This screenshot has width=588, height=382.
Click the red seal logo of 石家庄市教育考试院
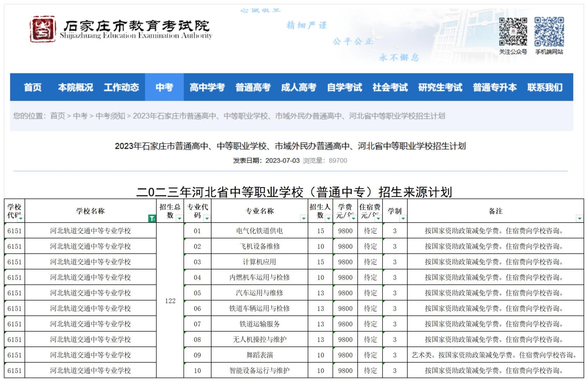tap(43, 29)
